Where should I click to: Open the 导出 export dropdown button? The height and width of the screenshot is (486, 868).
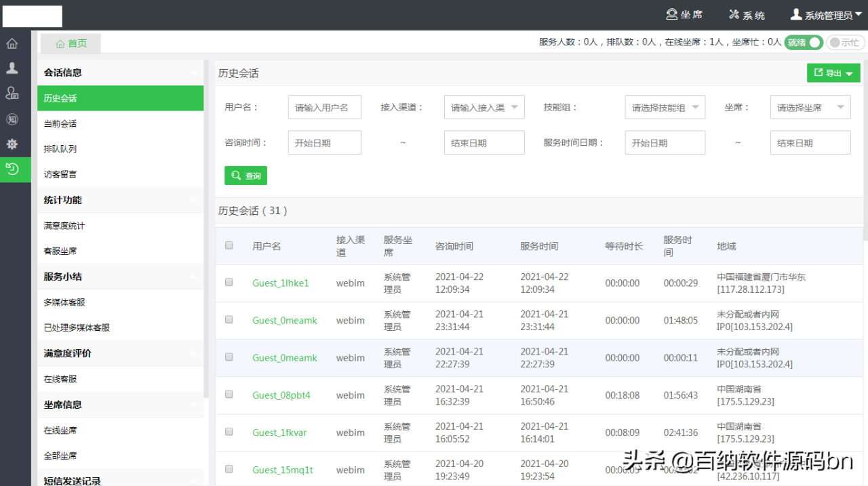[833, 73]
